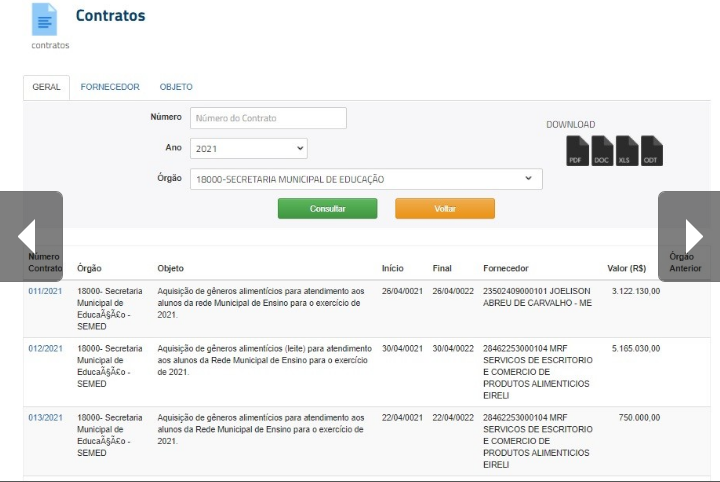This screenshot has width=720, height=482.
Task: Select the value 750.000,00
Action: (x=639, y=418)
